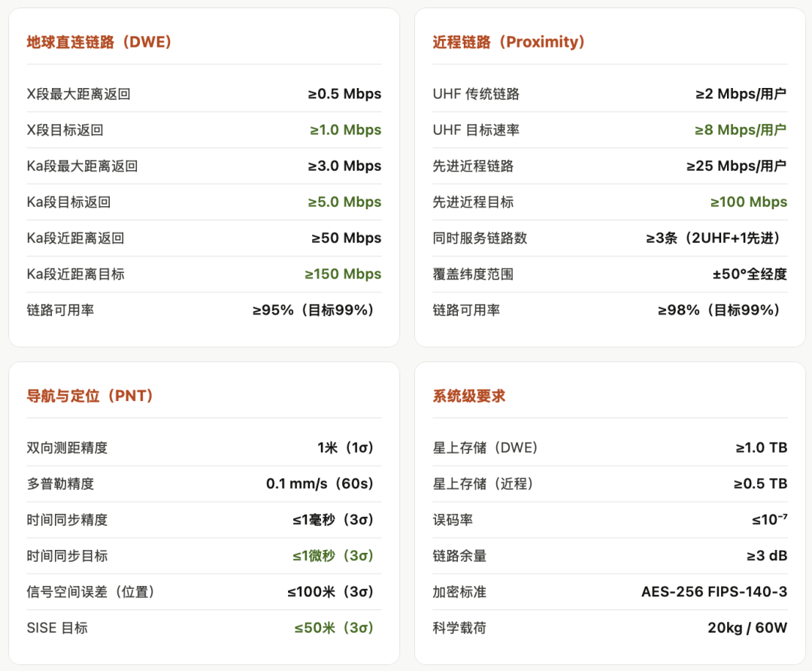Select the label 'UHF 传统链路'
Screen dimensions: 812x671
(476, 94)
